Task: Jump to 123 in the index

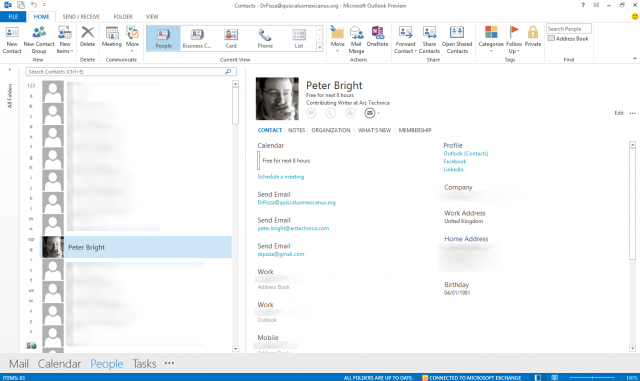Action: tap(31, 85)
